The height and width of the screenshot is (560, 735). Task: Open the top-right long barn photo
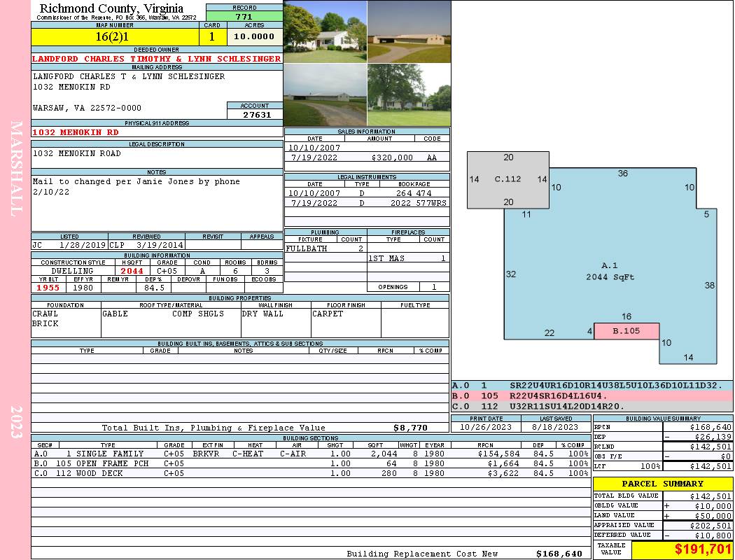click(409, 31)
